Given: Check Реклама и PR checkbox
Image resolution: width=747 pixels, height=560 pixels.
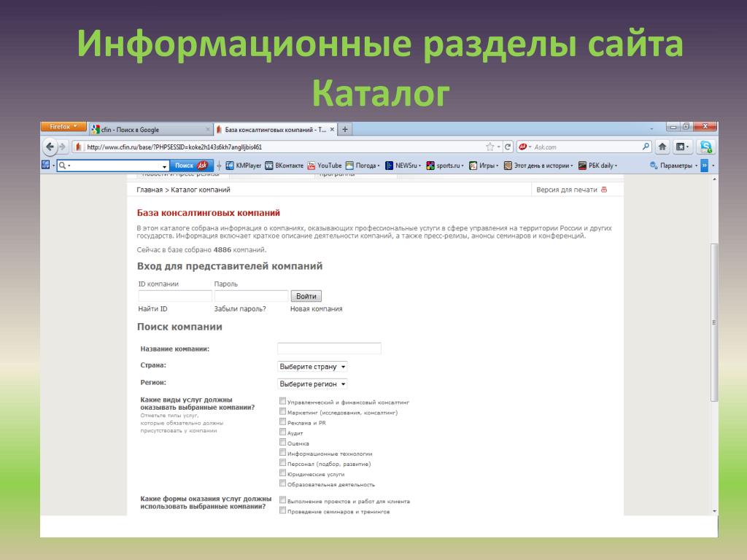Looking at the screenshot, I should click(282, 421).
